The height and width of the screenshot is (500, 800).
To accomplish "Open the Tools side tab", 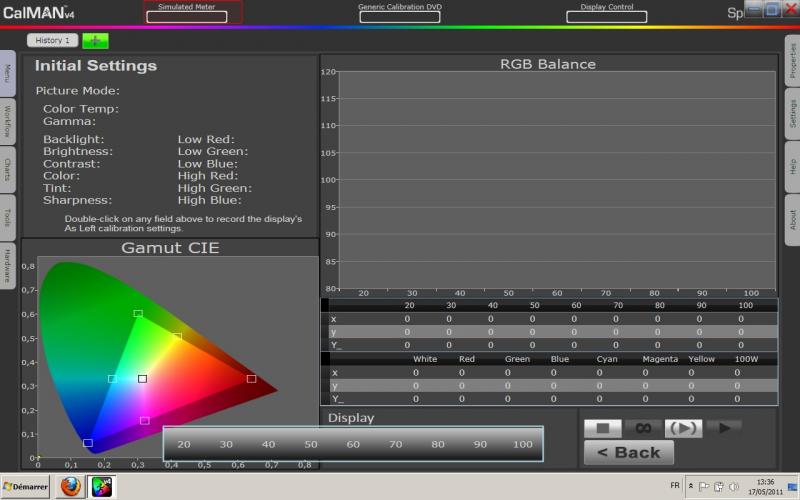I will click(7, 217).
